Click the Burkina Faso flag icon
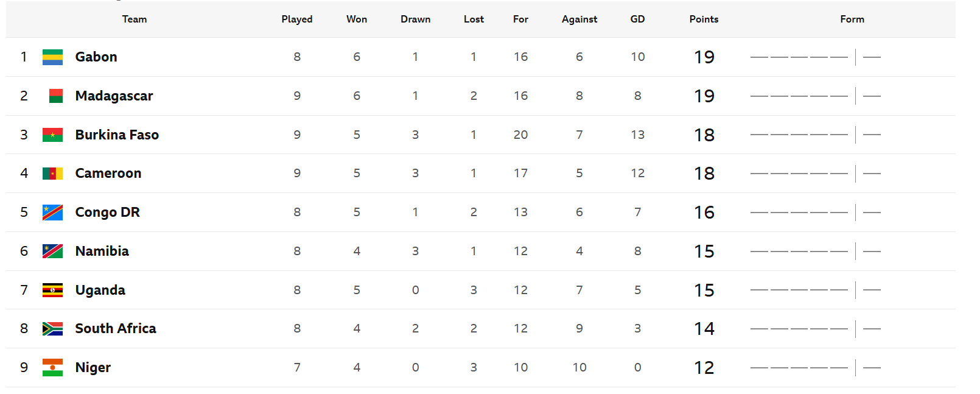980x394 pixels. tap(52, 135)
